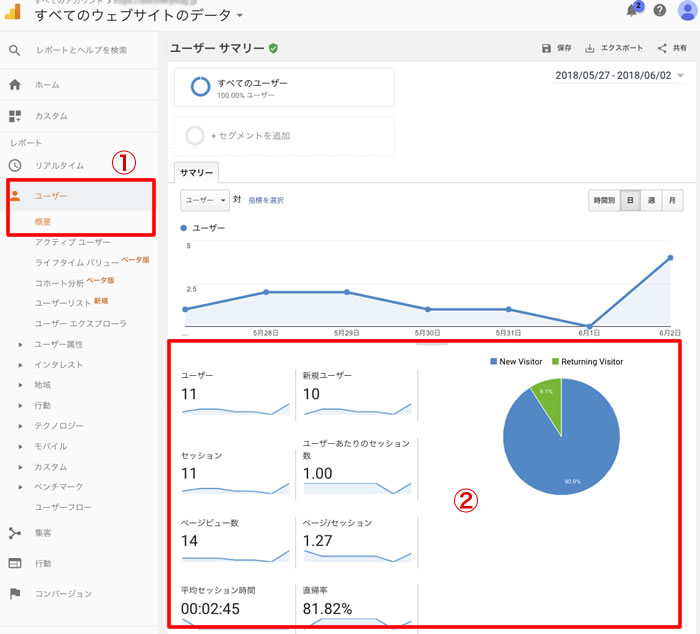The width and height of the screenshot is (700, 634).
Task: Open the ユーザー metric dropdown above chart
Action: 205,201
